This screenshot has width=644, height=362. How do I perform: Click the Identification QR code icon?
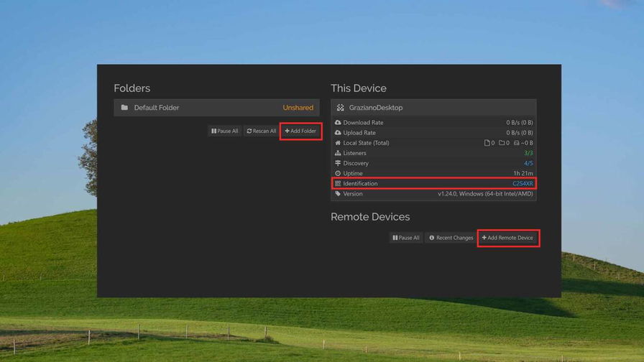[338, 183]
